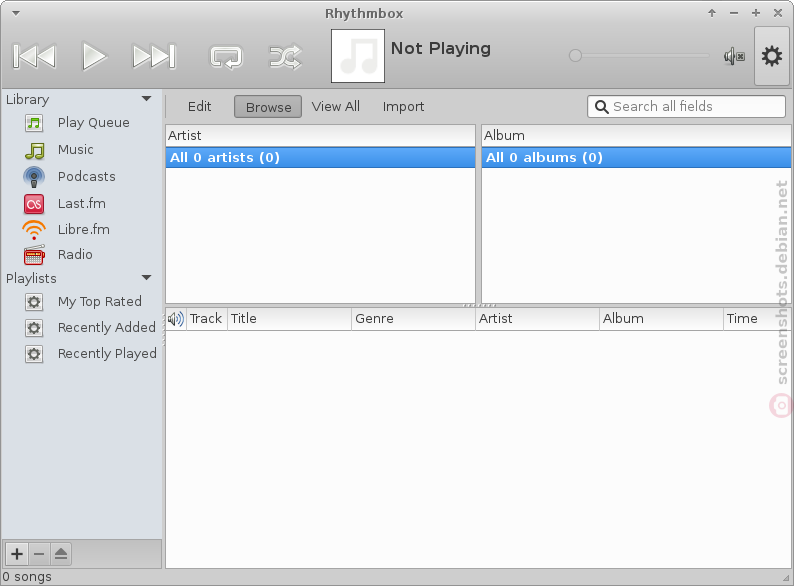Open the Libre.fm icon
The image size is (794, 586).
tap(34, 229)
